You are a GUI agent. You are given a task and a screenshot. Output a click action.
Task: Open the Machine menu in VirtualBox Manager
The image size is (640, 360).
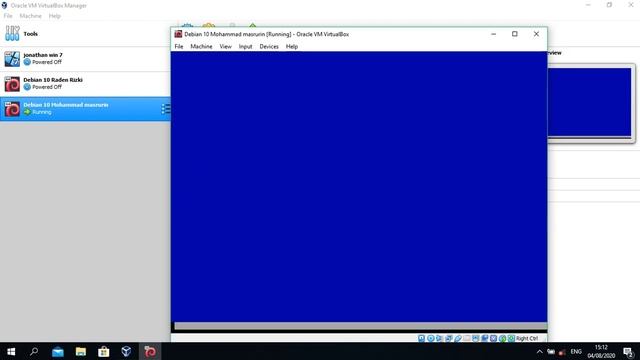(31, 16)
